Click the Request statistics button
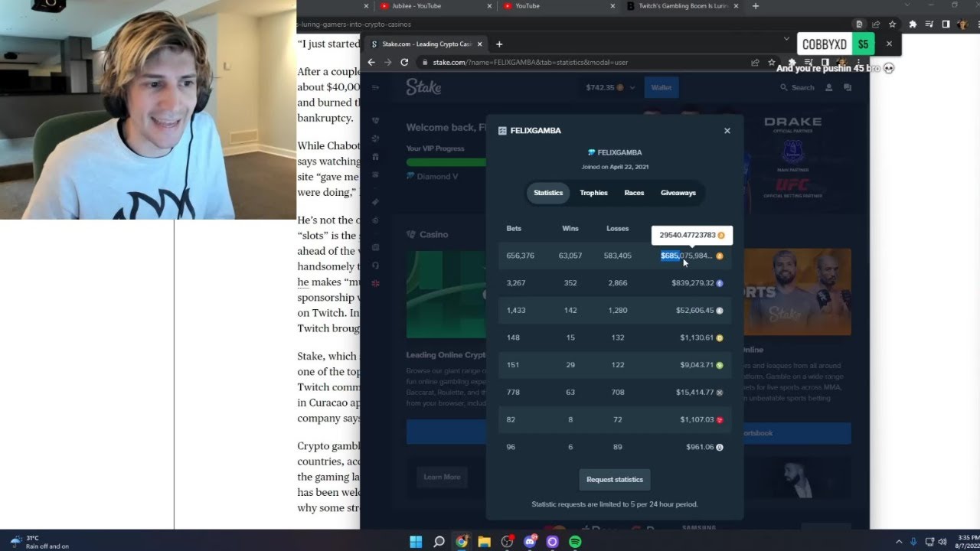This screenshot has height=551, width=980. 615,480
